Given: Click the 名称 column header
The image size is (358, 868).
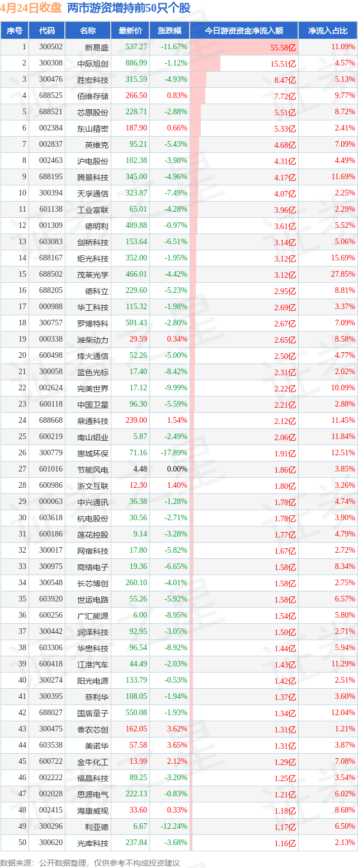Looking at the screenshot, I should pyautogui.click(x=88, y=31).
